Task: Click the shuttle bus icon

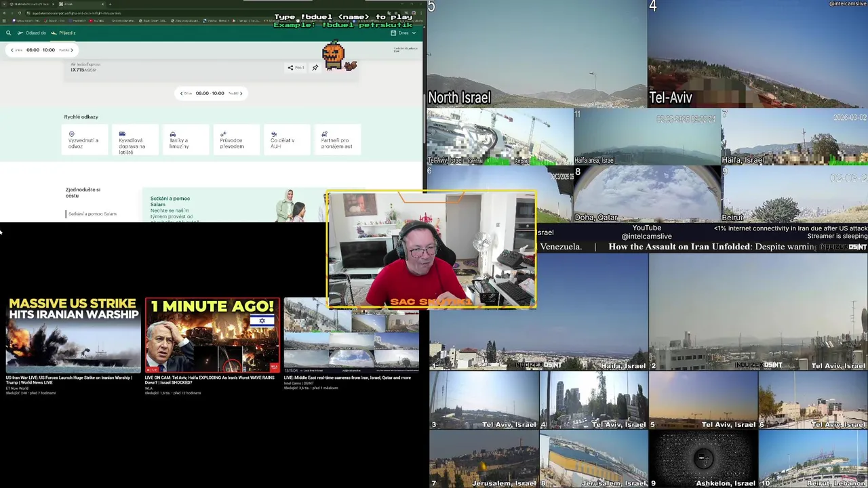Action: (122, 134)
